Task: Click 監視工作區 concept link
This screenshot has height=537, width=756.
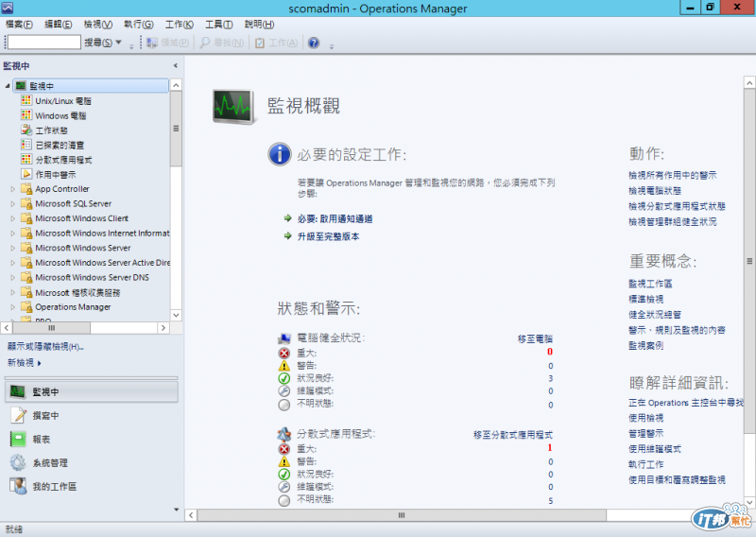Action: [x=650, y=284]
